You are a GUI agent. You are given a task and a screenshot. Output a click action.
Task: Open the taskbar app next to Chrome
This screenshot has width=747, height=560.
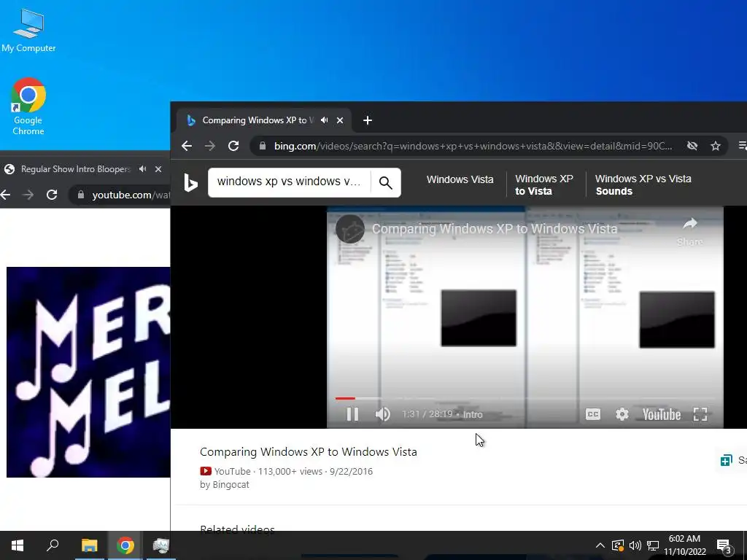tap(160, 545)
